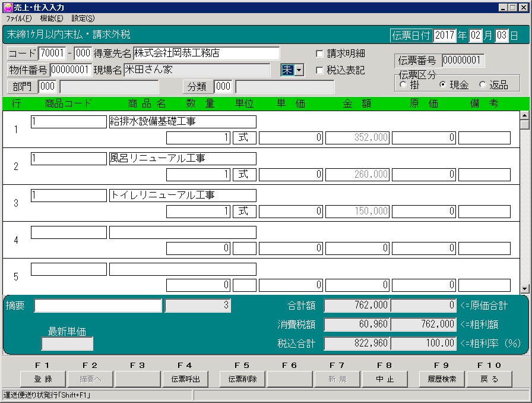Image resolution: width=532 pixels, height=403 pixels.
Task: Click the 分類 code field 000
Action: (x=223, y=87)
